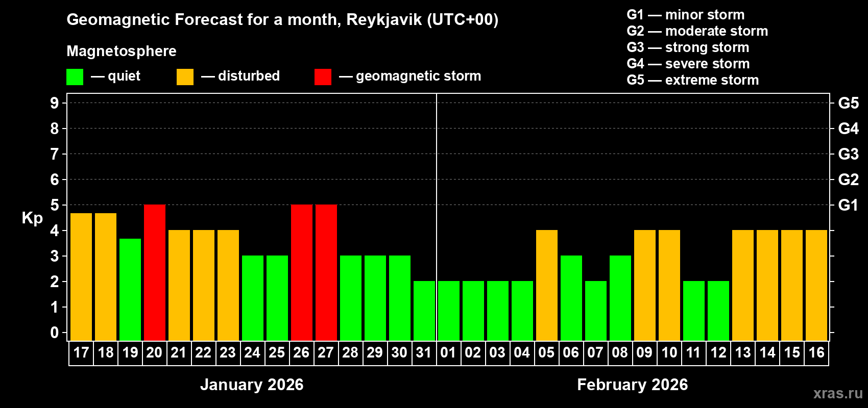Viewport: 868px width, 408px height.
Task: Select the green bar for February 04
Action: 522,311
